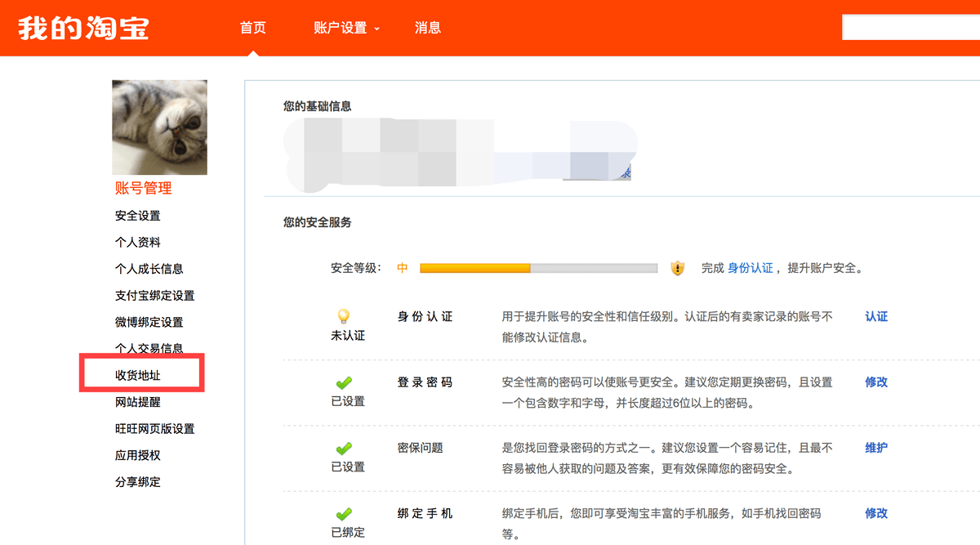Open the 账户设置 dropdown menu
This screenshot has height=545, width=980.
[x=346, y=28]
